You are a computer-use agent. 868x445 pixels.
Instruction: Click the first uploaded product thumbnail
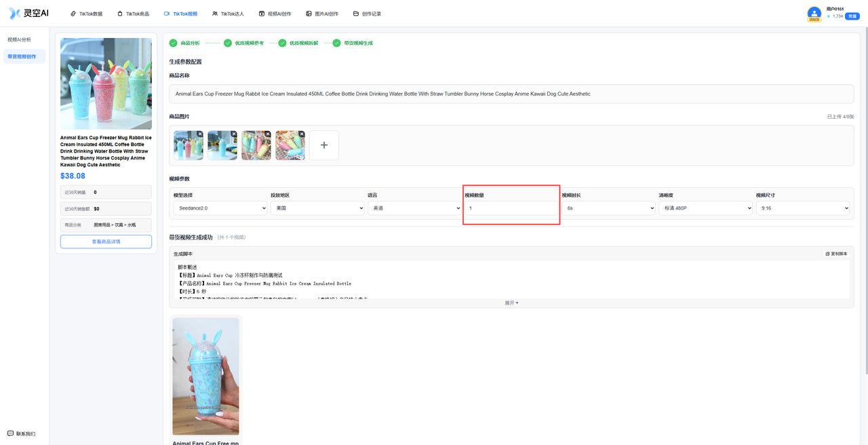(x=189, y=145)
